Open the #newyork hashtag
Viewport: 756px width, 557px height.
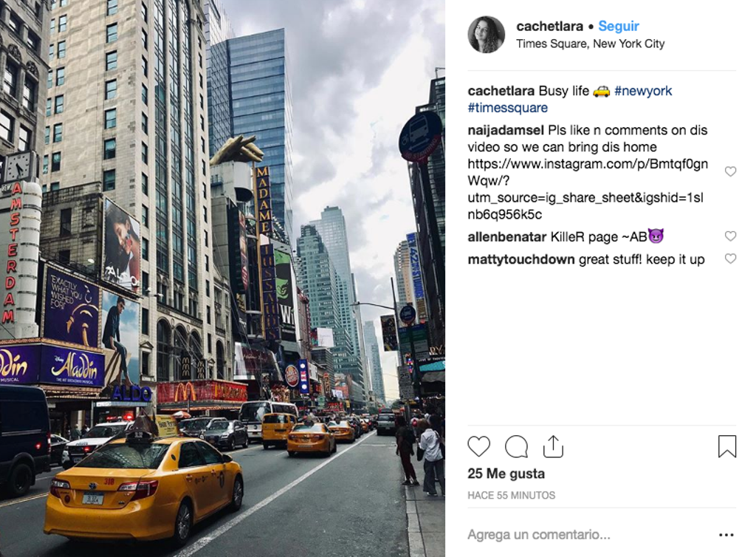[643, 91]
